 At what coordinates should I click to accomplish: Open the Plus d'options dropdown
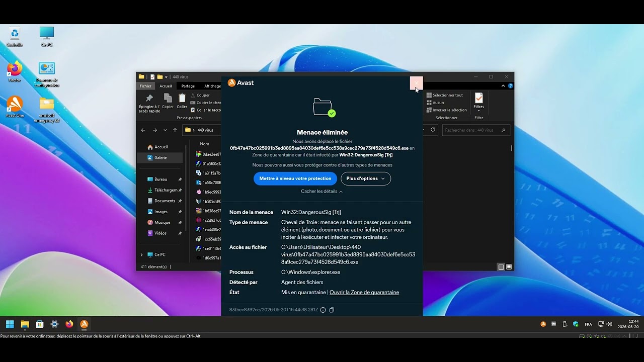pos(366,178)
